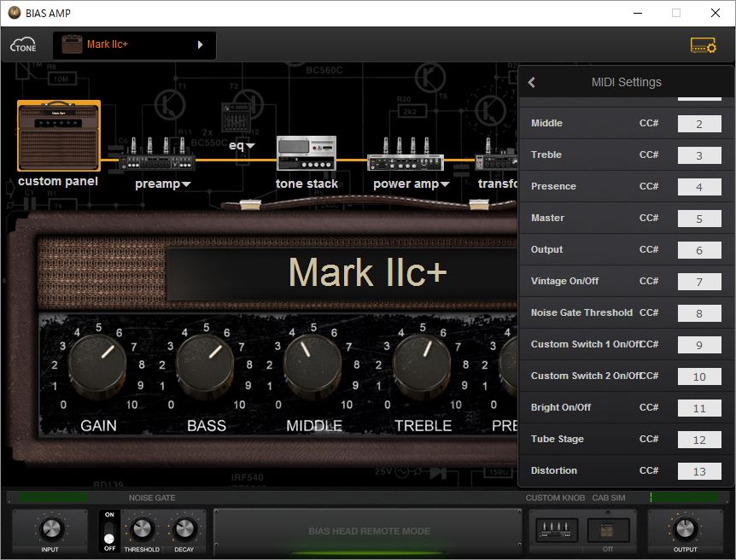Viewport: 736px width, 560px height.
Task: Click the OUTPUT level knob
Action: 685,529
